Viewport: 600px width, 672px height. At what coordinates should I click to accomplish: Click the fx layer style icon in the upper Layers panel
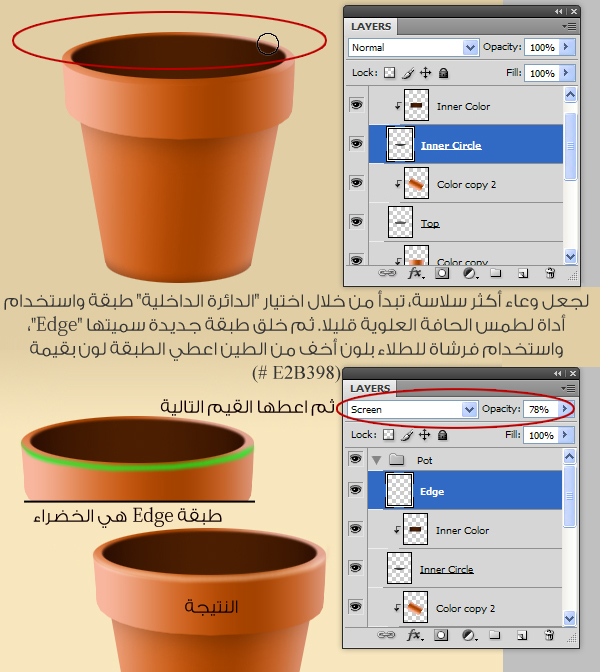(416, 272)
